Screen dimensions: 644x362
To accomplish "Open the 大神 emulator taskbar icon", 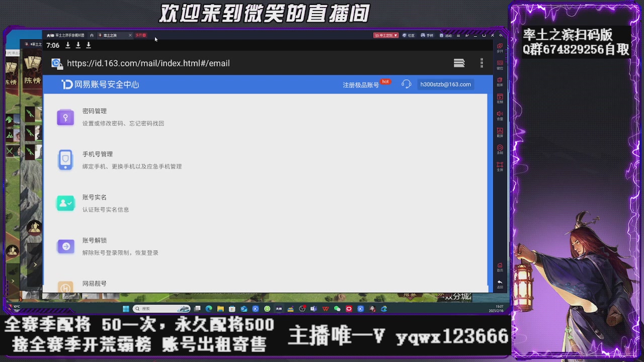I will tap(279, 309).
